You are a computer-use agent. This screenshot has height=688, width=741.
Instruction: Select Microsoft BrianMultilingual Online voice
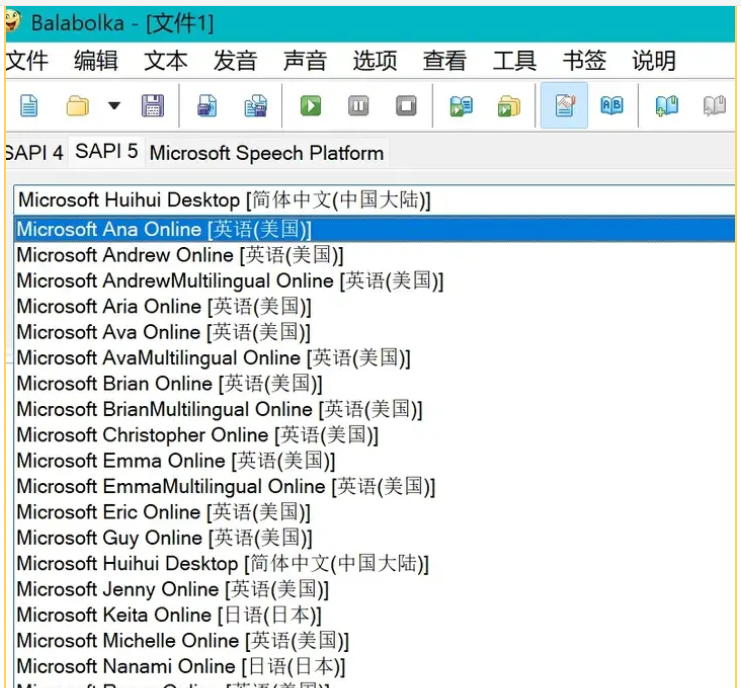[374, 409]
